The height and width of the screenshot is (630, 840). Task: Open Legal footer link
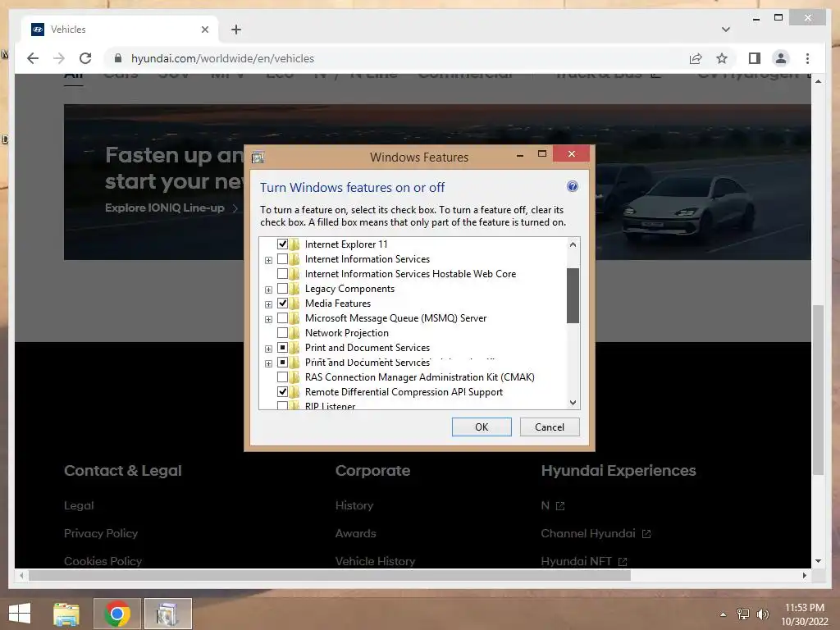click(79, 505)
